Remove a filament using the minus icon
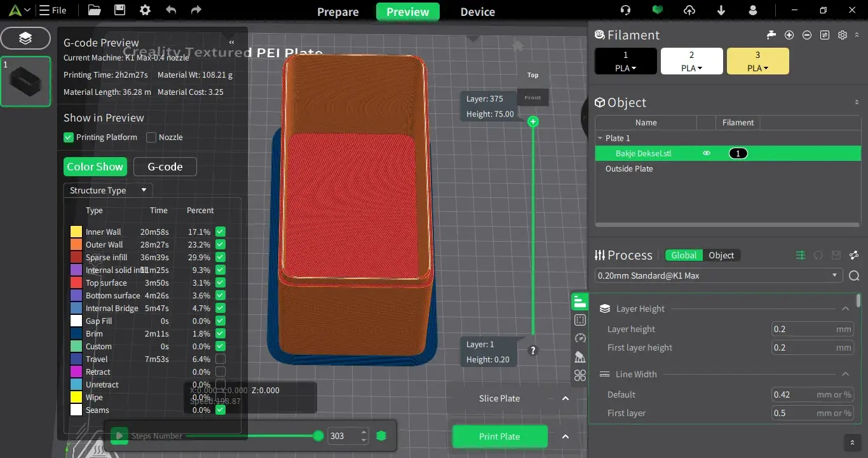868x458 pixels. 806,35
